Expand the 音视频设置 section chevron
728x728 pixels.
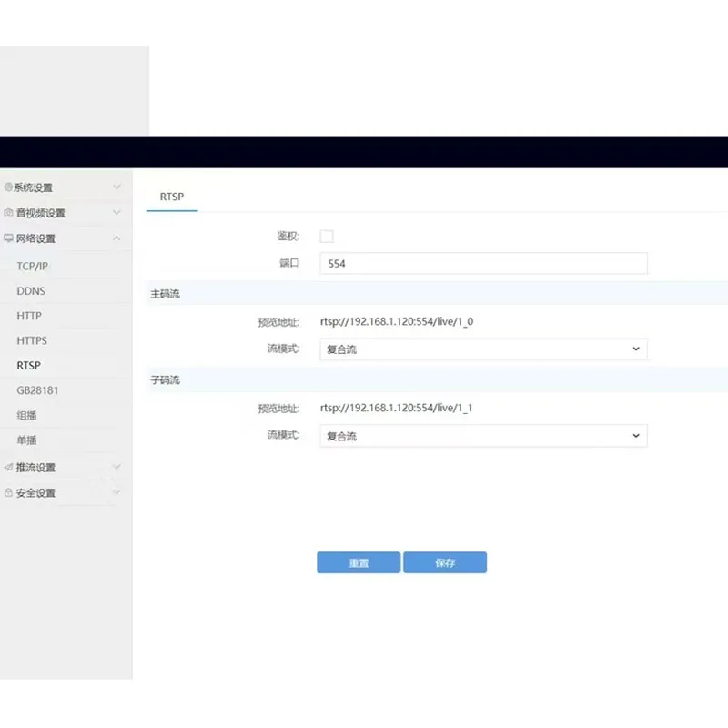coord(116,212)
